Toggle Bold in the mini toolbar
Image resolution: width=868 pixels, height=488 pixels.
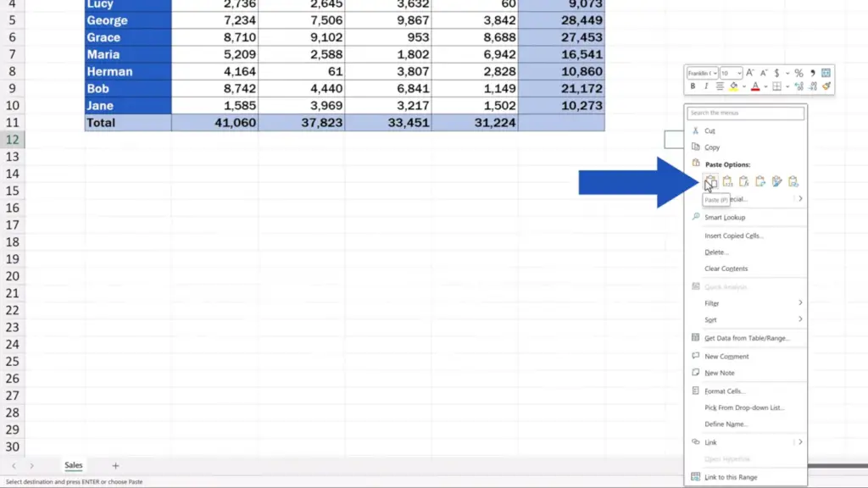tap(693, 86)
